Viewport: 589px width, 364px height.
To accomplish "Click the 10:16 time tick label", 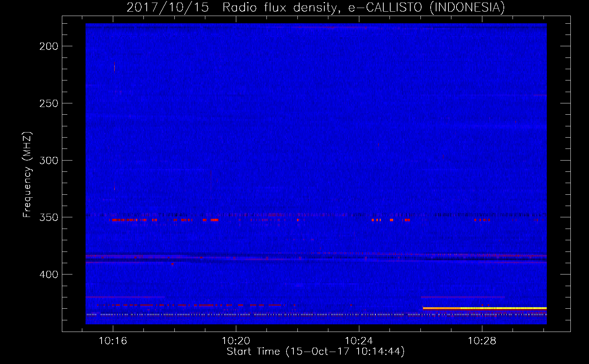I will click(113, 341).
